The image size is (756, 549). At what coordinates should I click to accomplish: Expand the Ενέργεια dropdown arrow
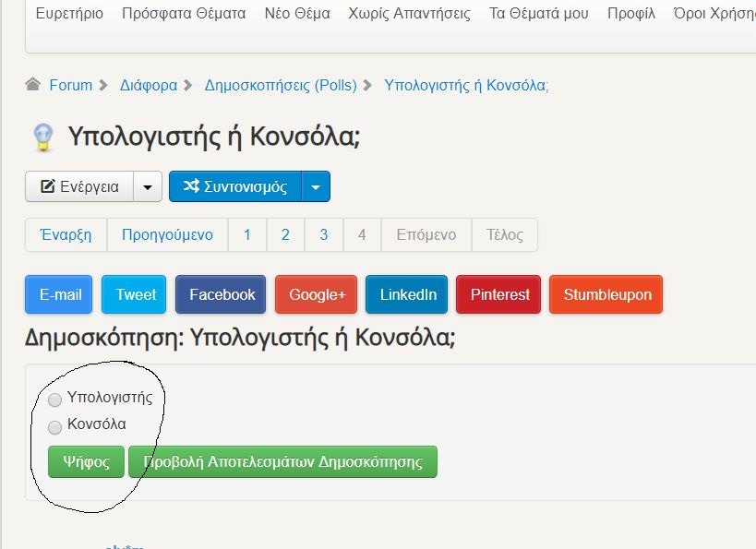[148, 186]
